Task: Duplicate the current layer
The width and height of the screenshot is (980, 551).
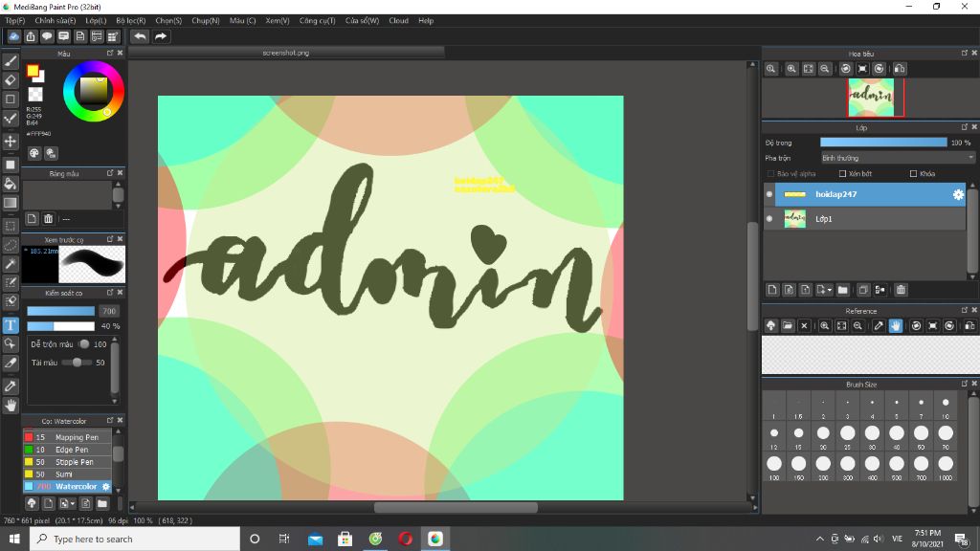Action: pos(863,289)
